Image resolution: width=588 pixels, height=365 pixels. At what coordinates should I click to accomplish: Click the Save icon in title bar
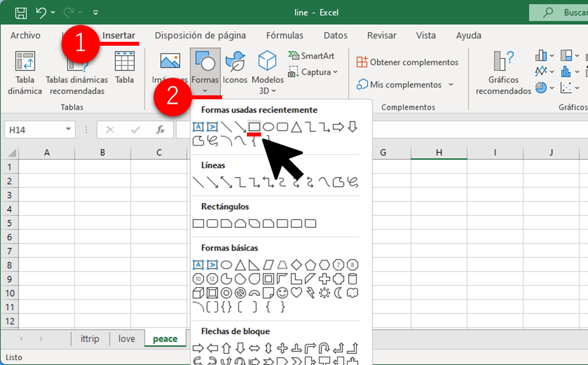21,13
